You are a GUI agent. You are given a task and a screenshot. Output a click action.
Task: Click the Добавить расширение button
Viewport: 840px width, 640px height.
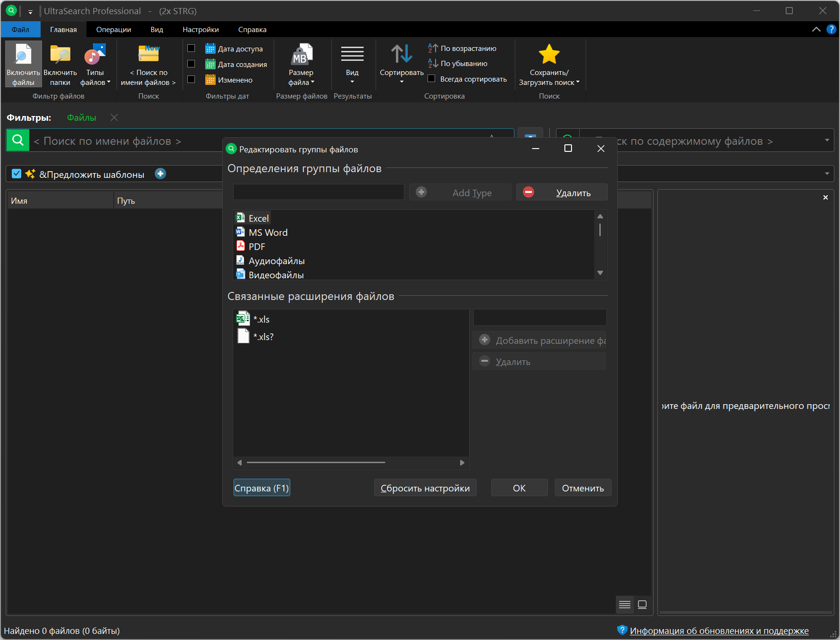[539, 340]
